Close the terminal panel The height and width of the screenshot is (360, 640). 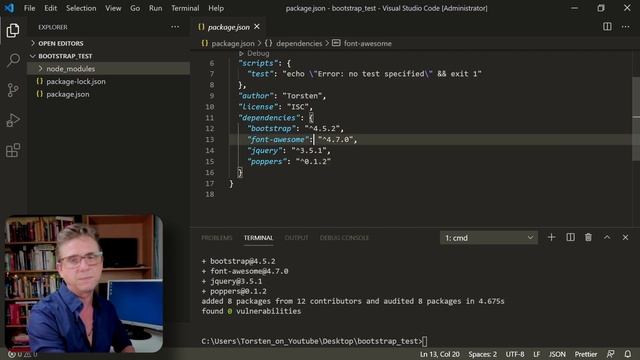[x=625, y=237]
